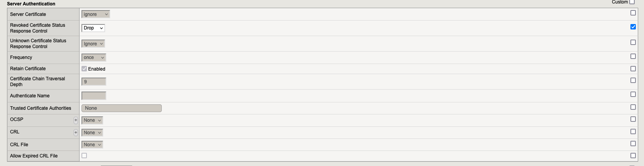Enable the Allow Expired CRL File checkbox

(x=84, y=156)
